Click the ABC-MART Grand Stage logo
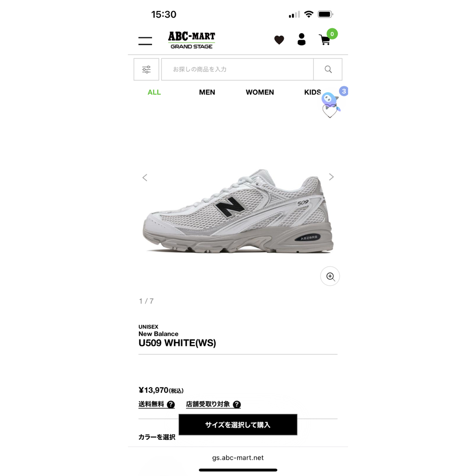Image resolution: width=476 pixels, height=476 pixels. click(192, 40)
